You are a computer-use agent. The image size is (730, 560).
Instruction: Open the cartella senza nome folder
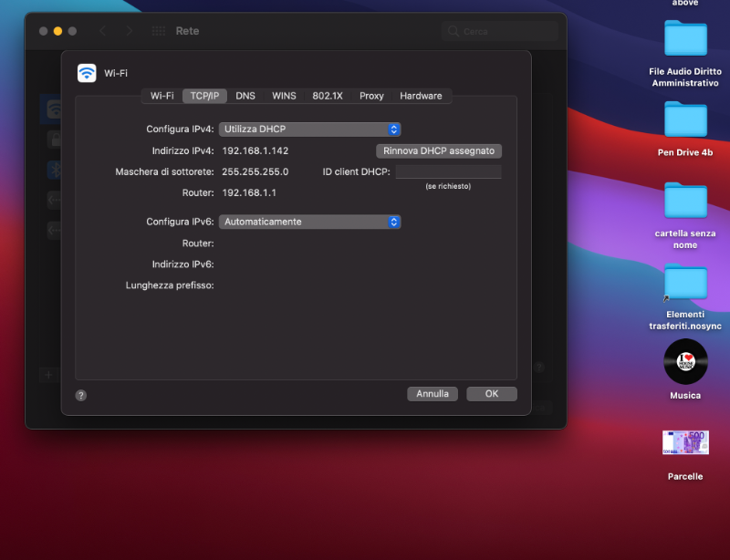tap(685, 201)
